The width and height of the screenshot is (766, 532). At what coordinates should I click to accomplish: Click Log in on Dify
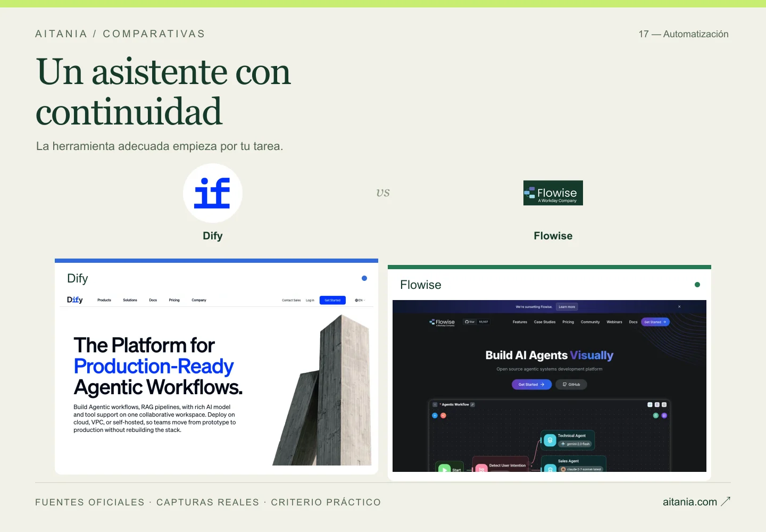310,300
